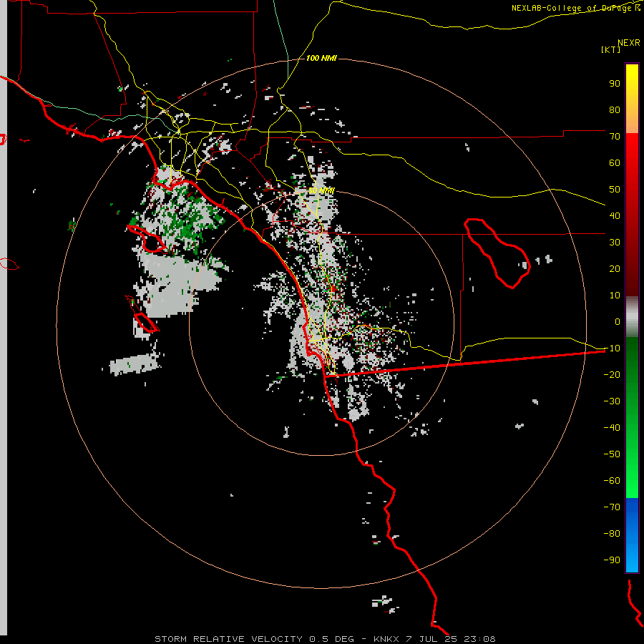Click the 70 value on velocity scale
The height and width of the screenshot is (644, 644).
click(615, 137)
